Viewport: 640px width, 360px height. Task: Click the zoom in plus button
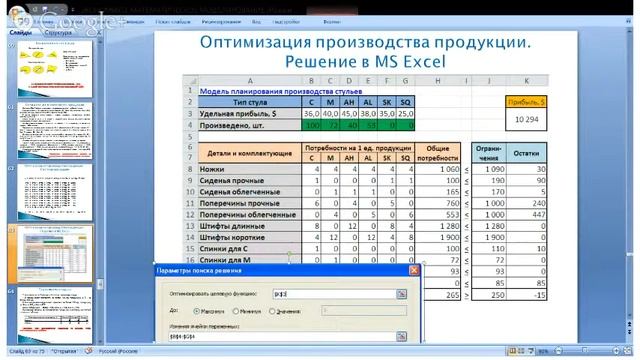[x=616, y=351]
